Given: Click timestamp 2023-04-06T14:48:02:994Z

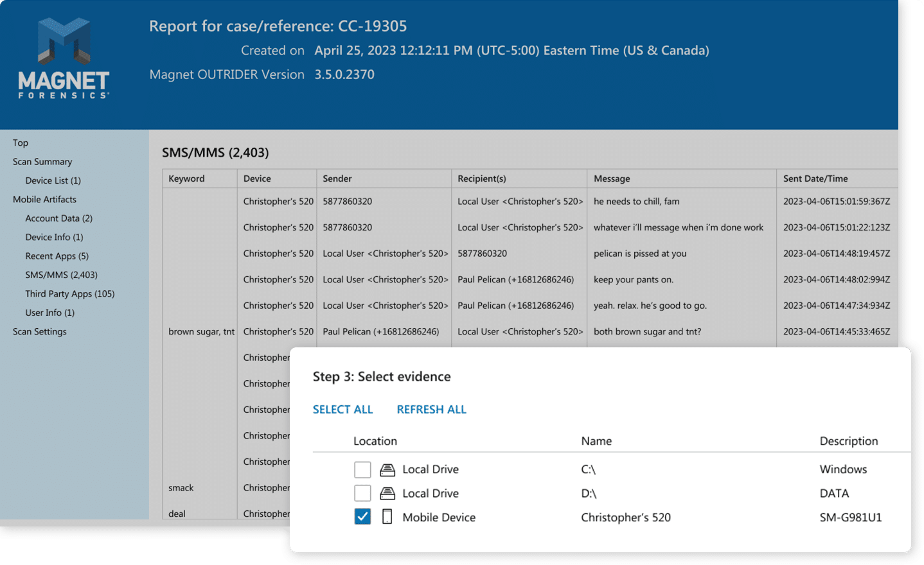Looking at the screenshot, I should coord(837,280).
